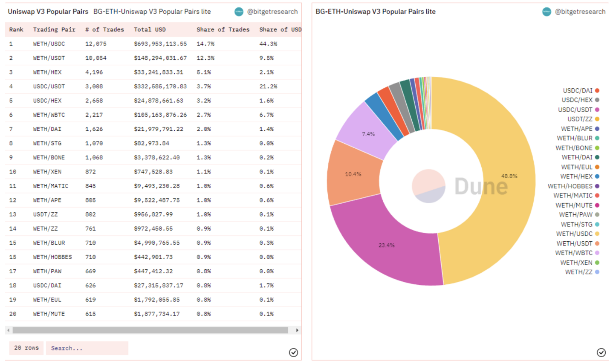The image size is (613, 364).
Task: Open the @bitgetresearch link in the pie chart panel
Action: [580, 12]
